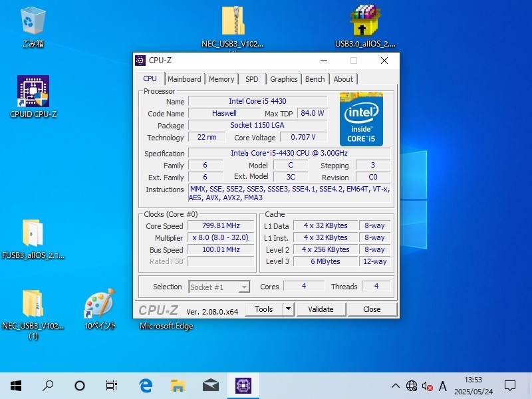
Task: Click the Ext. Model value '3C'
Action: [x=291, y=177]
